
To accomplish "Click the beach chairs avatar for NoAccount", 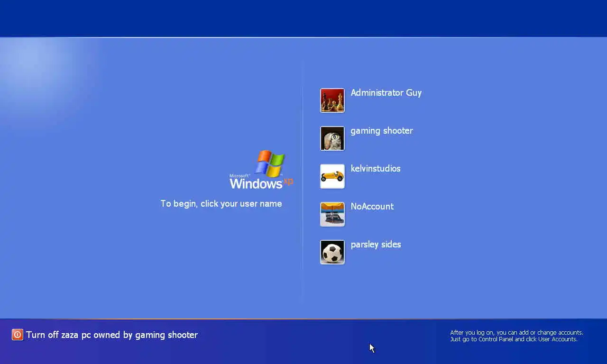I will pyautogui.click(x=332, y=214).
